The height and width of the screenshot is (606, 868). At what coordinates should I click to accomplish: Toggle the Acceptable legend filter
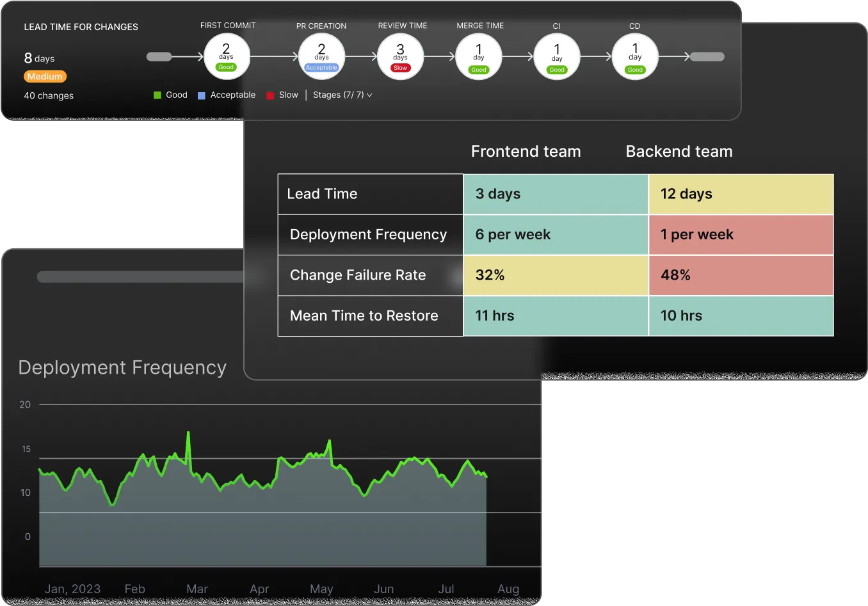225,95
